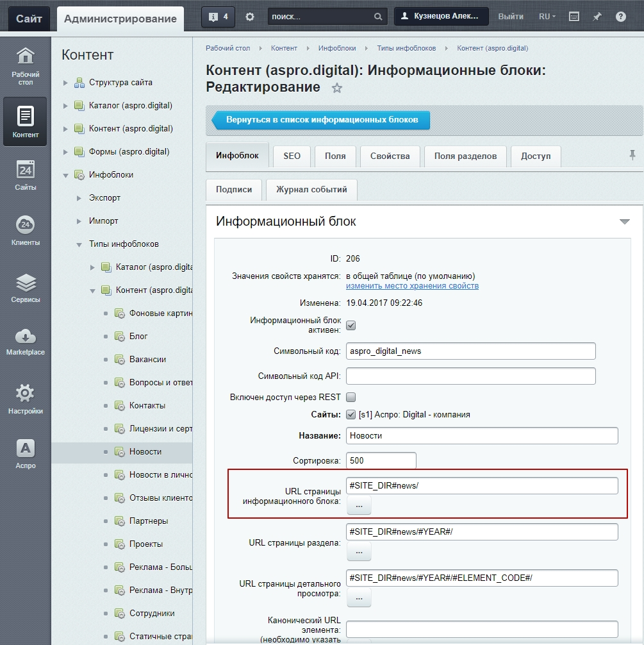The image size is (644, 645).
Task: Click the Новости infoblock icon in tree
Action: click(x=119, y=451)
